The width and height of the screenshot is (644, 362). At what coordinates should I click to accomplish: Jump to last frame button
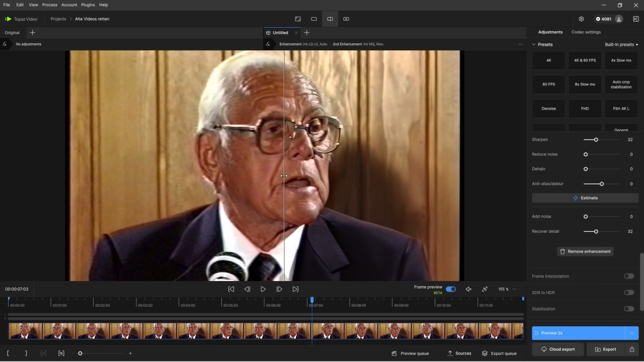click(x=295, y=289)
